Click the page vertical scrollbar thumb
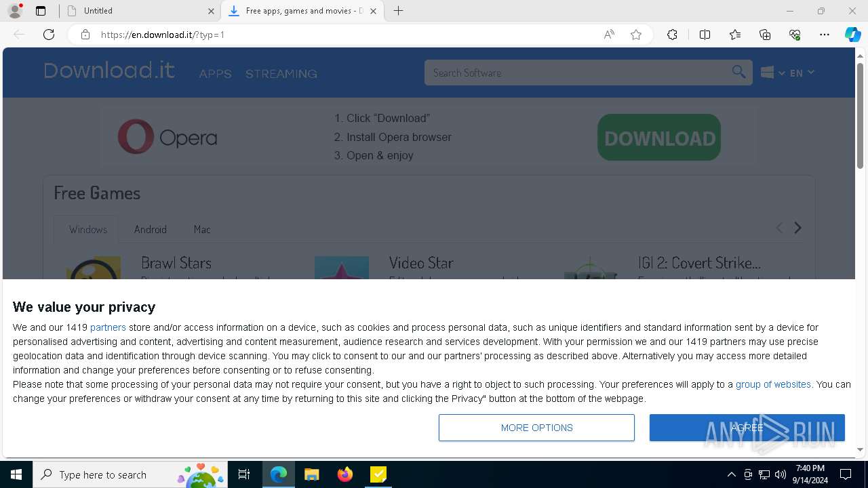The width and height of the screenshot is (868, 488). 861,116
